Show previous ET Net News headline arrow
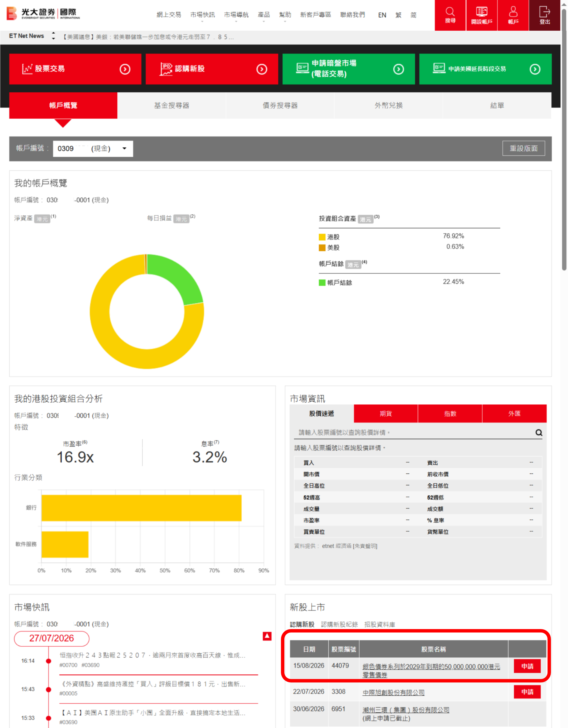The image size is (568, 728). (53, 33)
